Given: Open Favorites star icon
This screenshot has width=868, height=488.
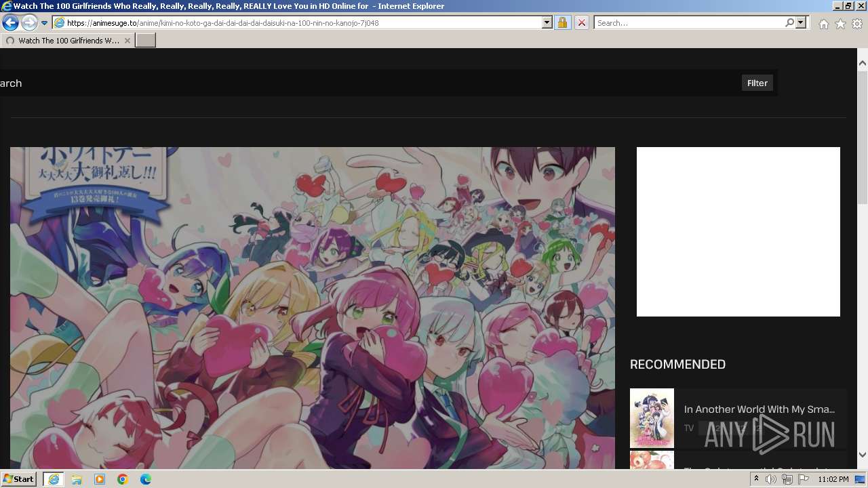Looking at the screenshot, I should pyautogui.click(x=840, y=24).
